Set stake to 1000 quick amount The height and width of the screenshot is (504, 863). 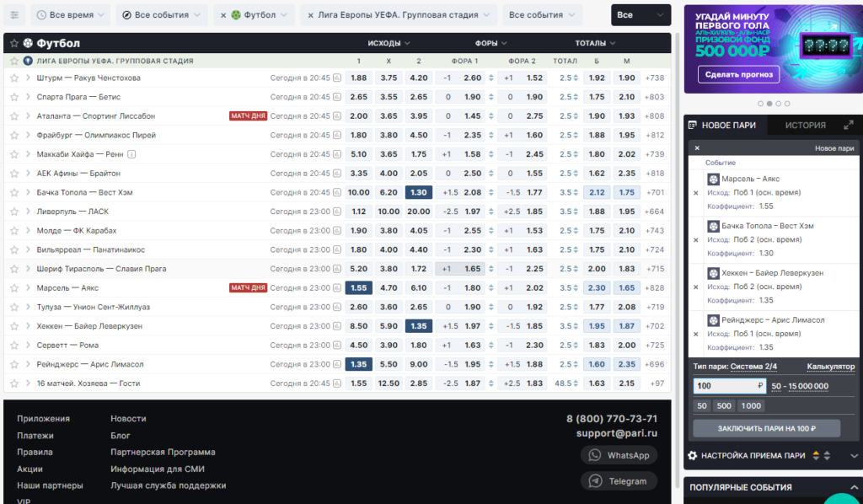pyautogui.click(x=751, y=406)
